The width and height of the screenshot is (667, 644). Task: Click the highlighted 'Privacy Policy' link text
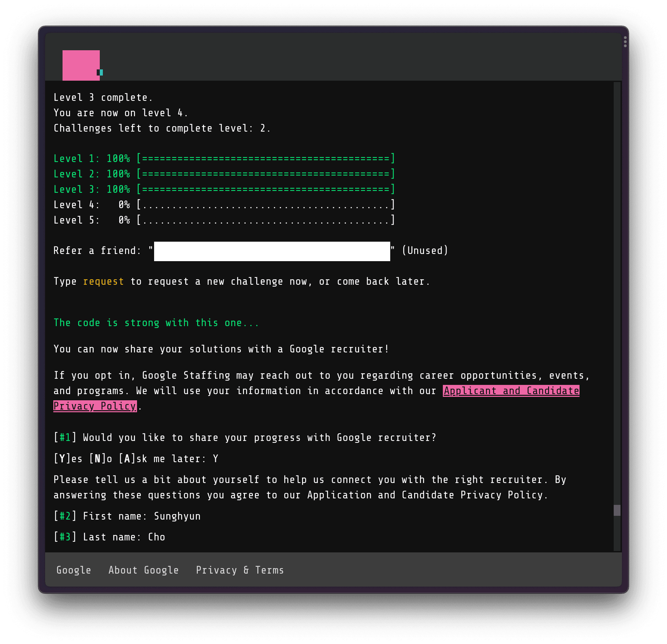coord(95,406)
